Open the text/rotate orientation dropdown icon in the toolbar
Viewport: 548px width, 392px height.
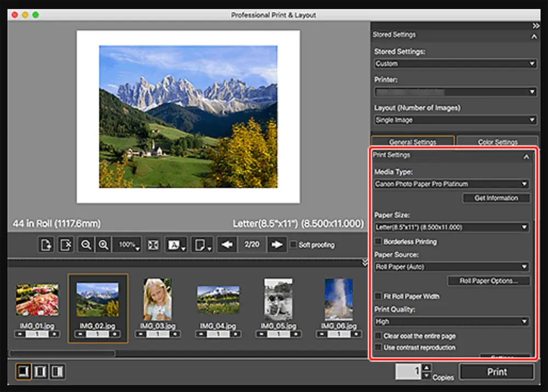[x=176, y=244]
